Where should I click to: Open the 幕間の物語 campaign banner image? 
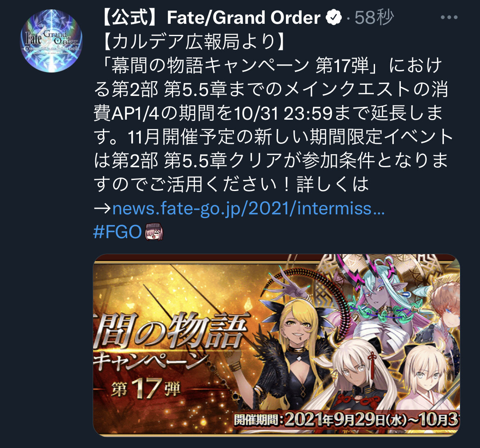[x=277, y=345]
